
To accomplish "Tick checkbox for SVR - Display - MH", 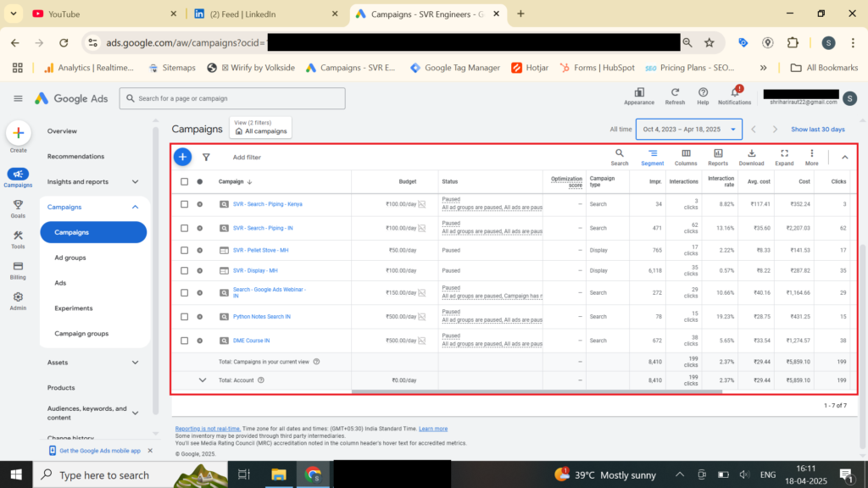I will [185, 270].
